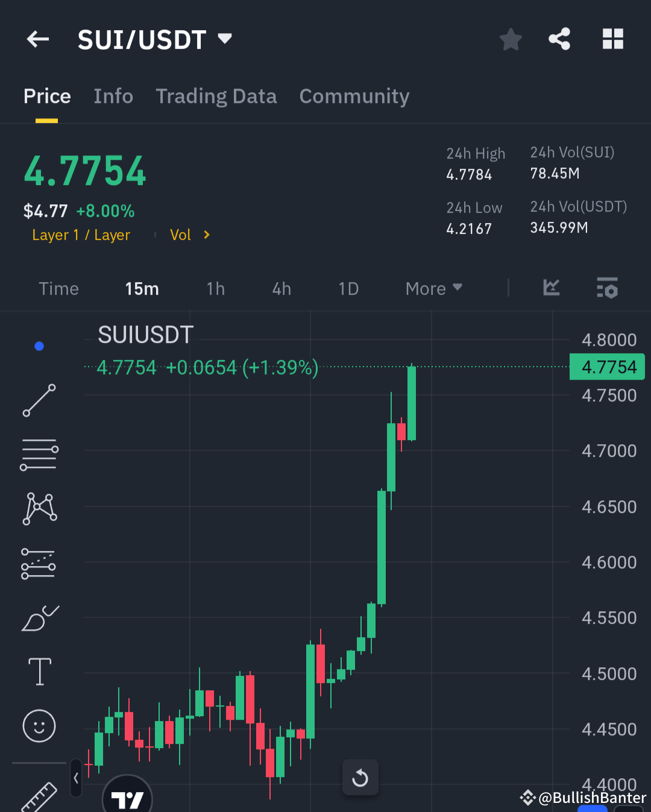This screenshot has height=812, width=651.
Task: Refresh the chart view
Action: tap(360, 777)
